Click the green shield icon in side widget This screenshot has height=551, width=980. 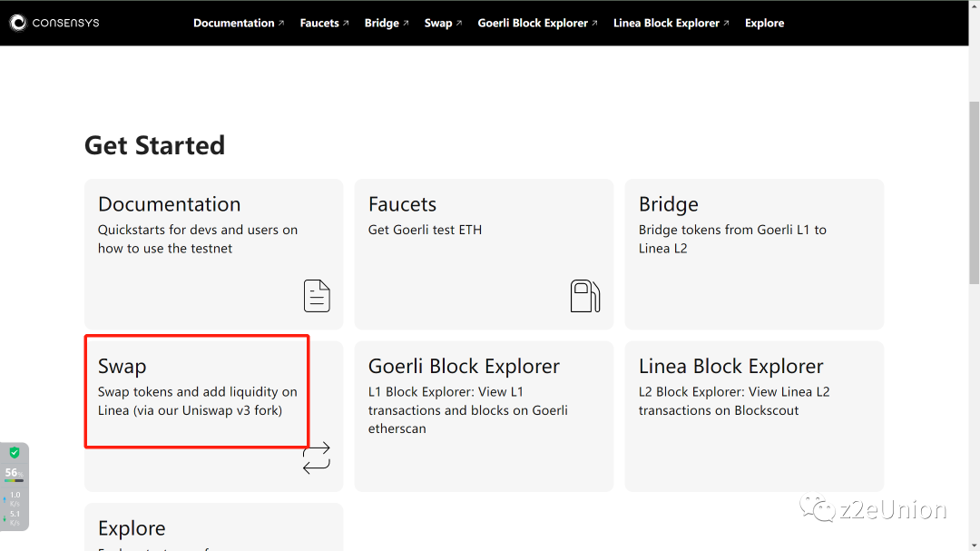[x=15, y=453]
